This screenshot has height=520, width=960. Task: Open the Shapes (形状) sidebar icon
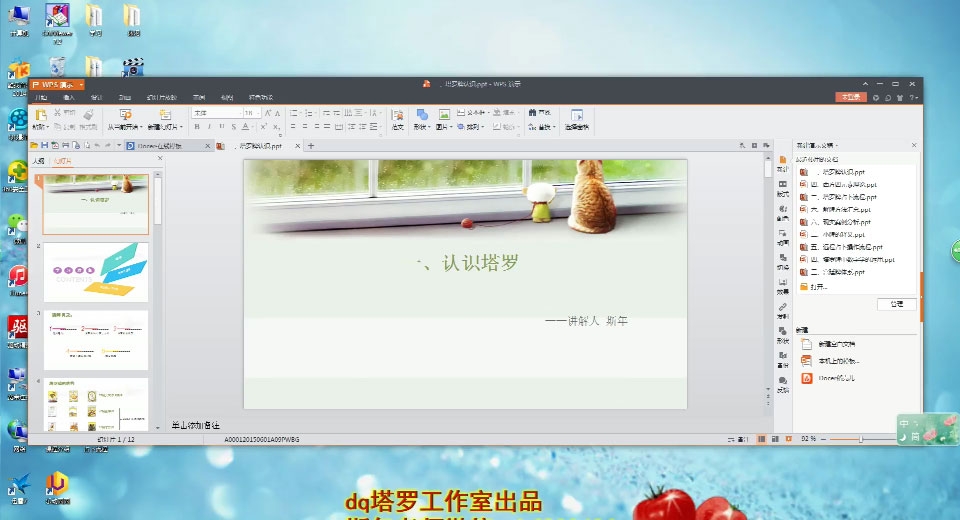tap(782, 335)
